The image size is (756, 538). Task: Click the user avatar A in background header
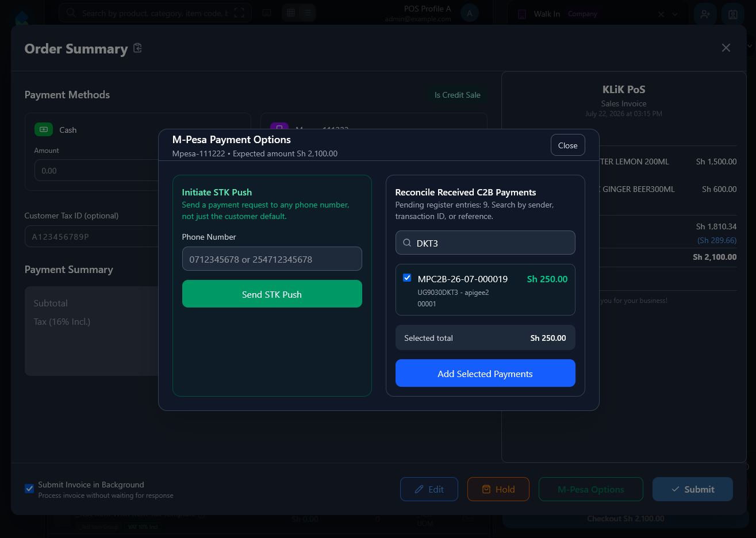tap(470, 13)
